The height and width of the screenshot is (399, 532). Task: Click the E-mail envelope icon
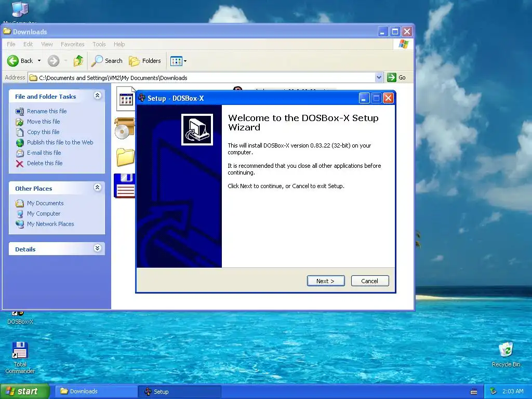point(20,153)
